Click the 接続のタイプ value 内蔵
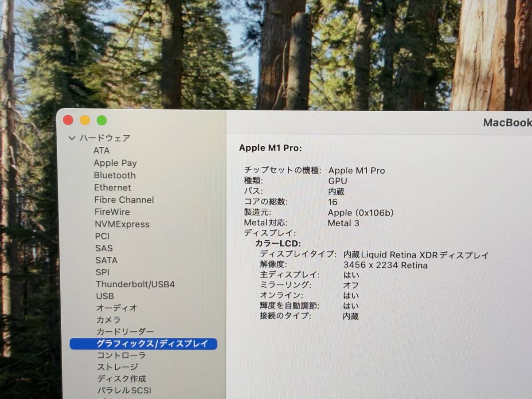The height and width of the screenshot is (399, 532). (351, 316)
